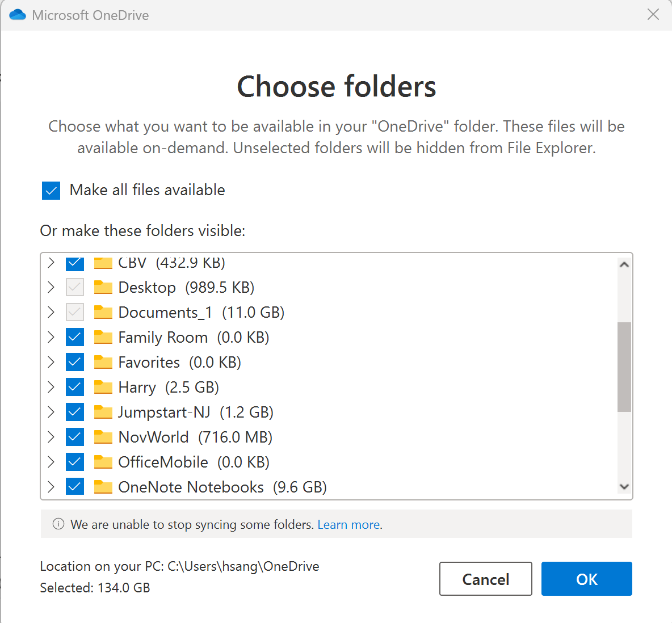672x623 pixels.
Task: Select the Harry (2.5 GB) label
Action: click(169, 388)
